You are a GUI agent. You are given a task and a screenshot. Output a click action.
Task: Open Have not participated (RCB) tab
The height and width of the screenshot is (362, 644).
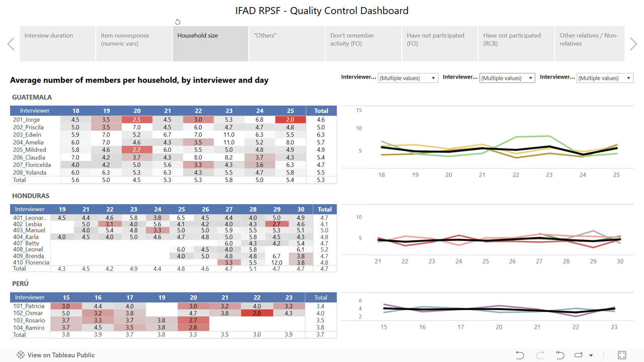(516, 44)
